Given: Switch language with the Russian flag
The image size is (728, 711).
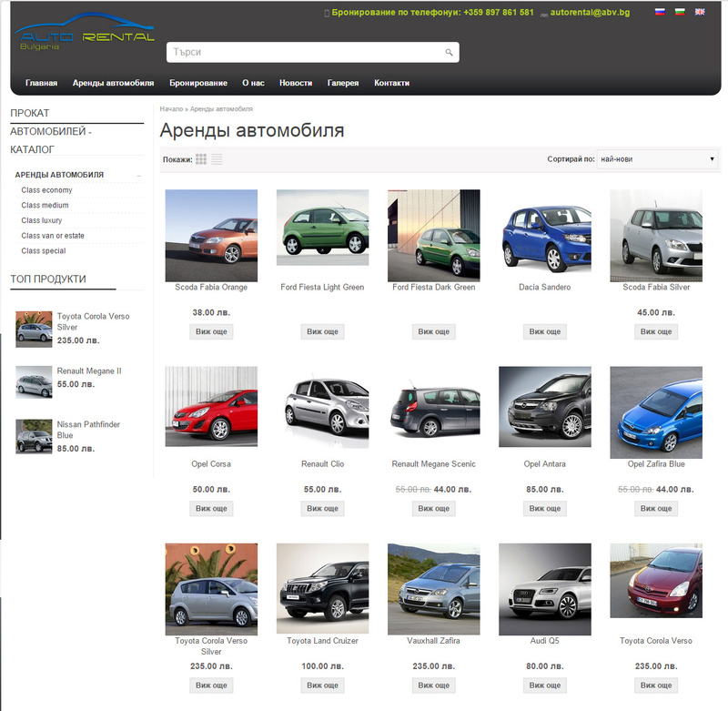Looking at the screenshot, I should pyautogui.click(x=660, y=12).
